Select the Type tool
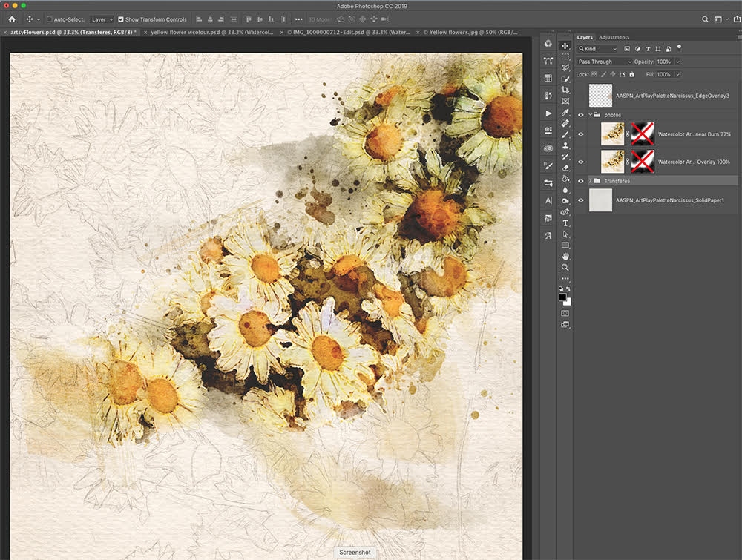The height and width of the screenshot is (560, 742). click(x=565, y=223)
